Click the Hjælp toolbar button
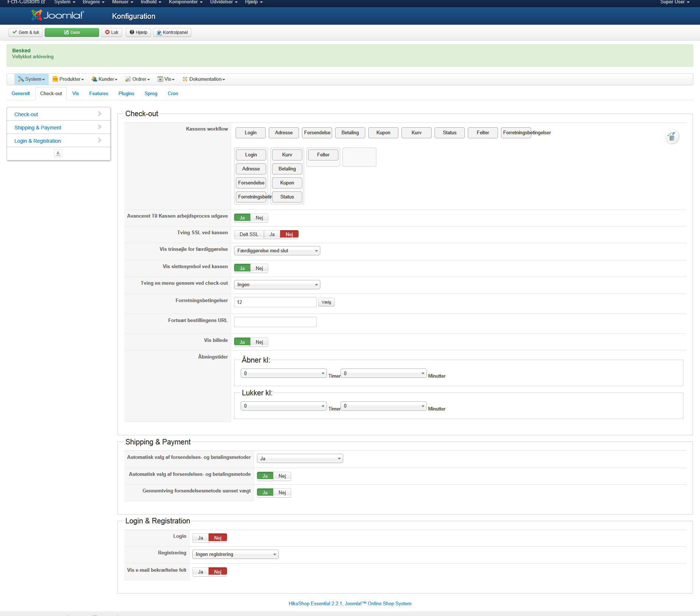The height and width of the screenshot is (616, 700). [x=139, y=32]
